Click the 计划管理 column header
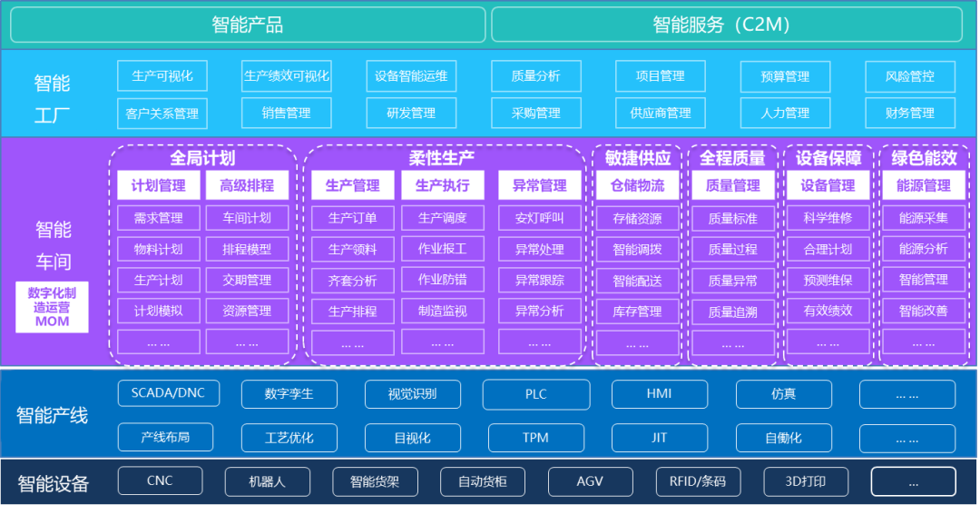This screenshot has width=980, height=505. point(159,185)
